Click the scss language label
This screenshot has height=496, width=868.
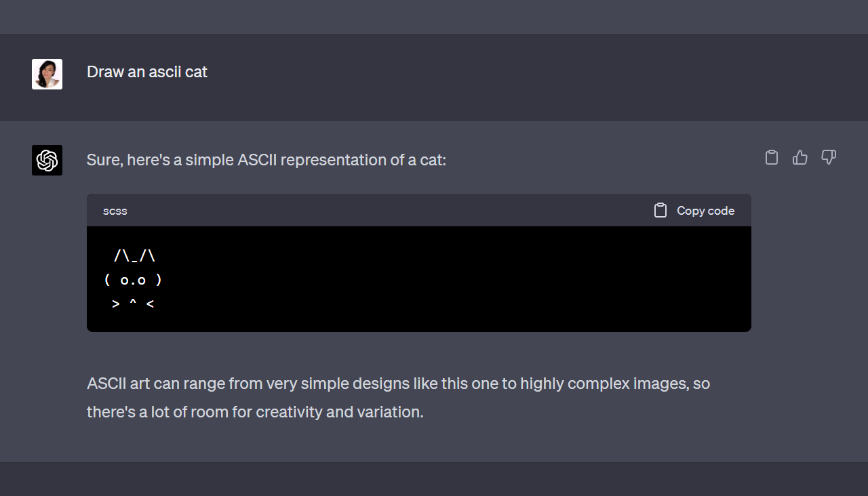[x=115, y=211]
